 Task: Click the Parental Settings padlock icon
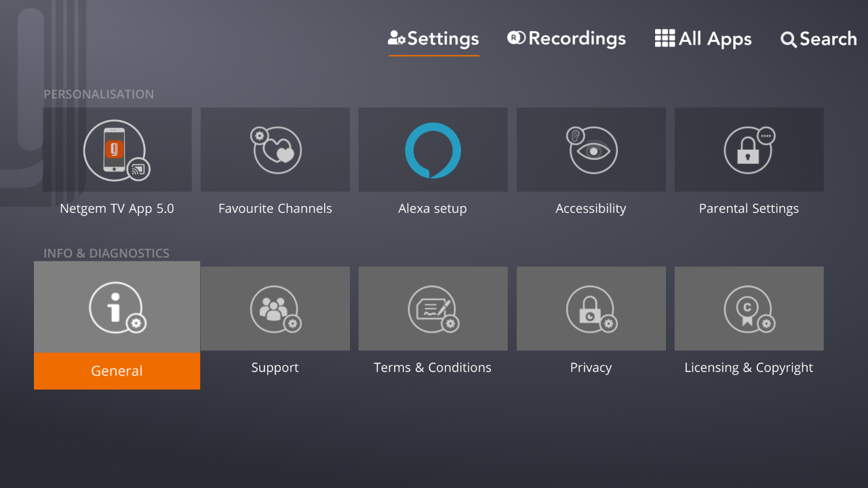[749, 150]
